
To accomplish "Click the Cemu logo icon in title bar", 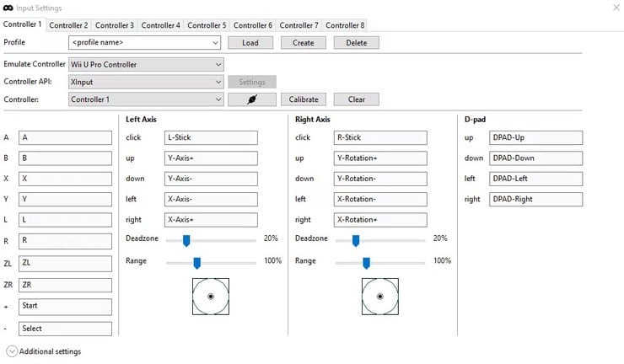I will click(8, 8).
